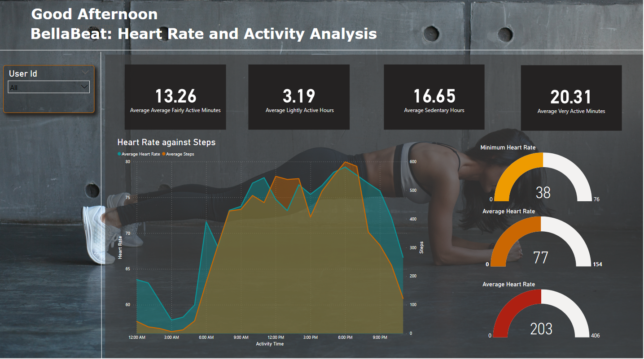Viewport: 644px width, 359px height.
Task: Click the 3.19 Lightly Active Hours card
Action: pos(298,97)
